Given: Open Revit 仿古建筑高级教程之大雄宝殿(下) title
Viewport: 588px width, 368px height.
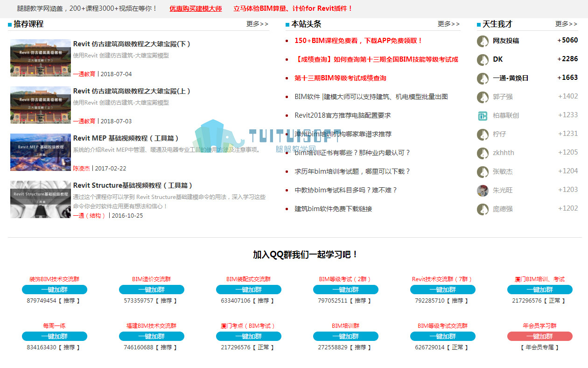Looking at the screenshot, I should [x=132, y=44].
